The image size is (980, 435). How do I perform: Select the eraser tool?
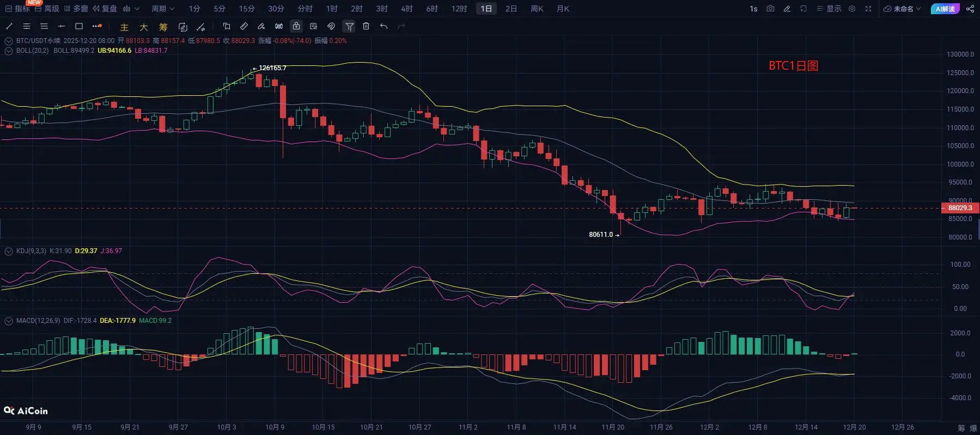(261, 26)
